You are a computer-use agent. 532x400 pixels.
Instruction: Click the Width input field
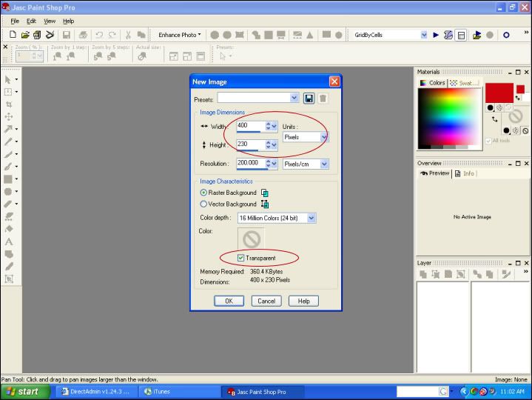(251, 127)
